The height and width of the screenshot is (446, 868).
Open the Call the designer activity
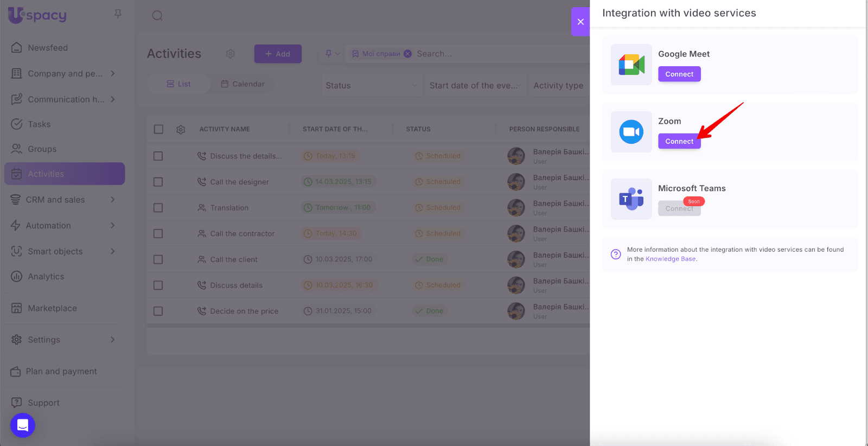(240, 182)
